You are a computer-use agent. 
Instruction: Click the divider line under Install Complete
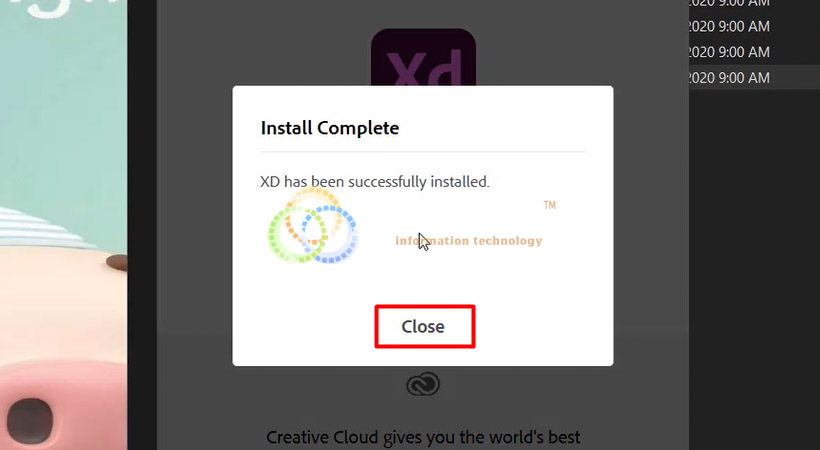tap(423, 152)
